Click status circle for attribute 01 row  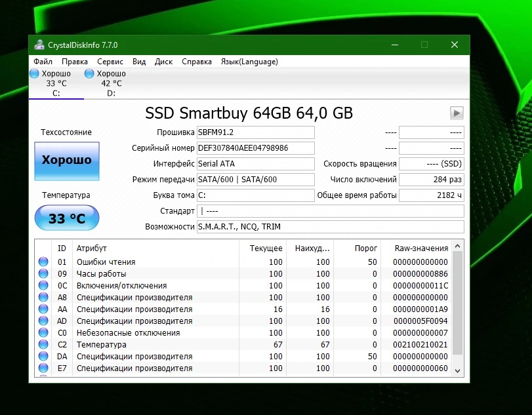[x=43, y=262]
